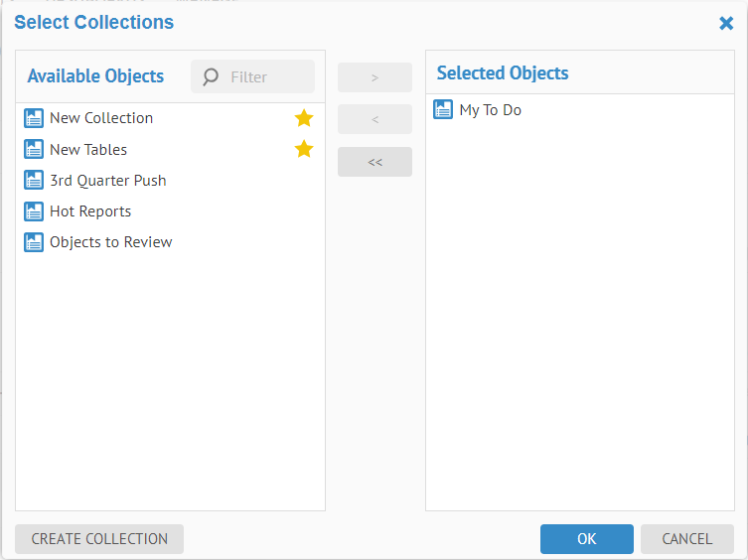
Task: Click the New Collection collection icon
Action: [34, 118]
